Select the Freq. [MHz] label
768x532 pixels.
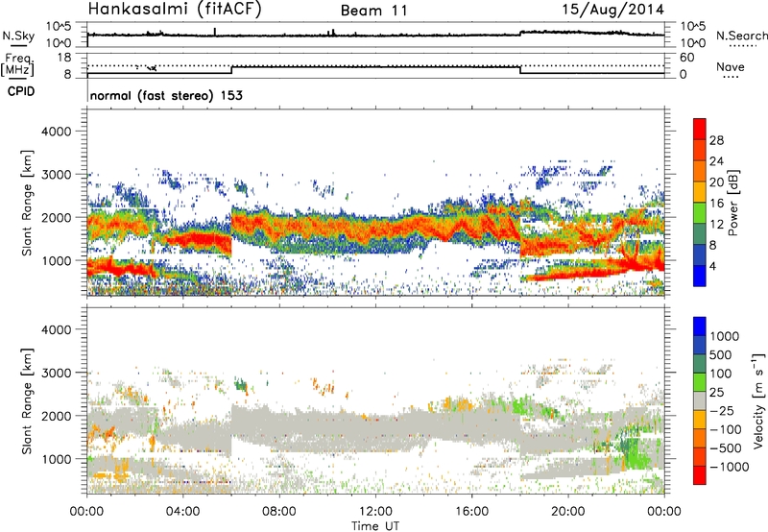pyautogui.click(x=17, y=65)
